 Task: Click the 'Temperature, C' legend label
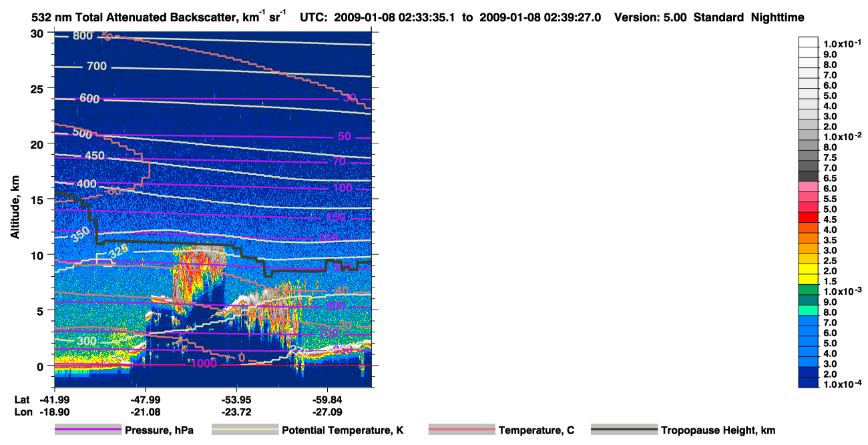(536, 430)
